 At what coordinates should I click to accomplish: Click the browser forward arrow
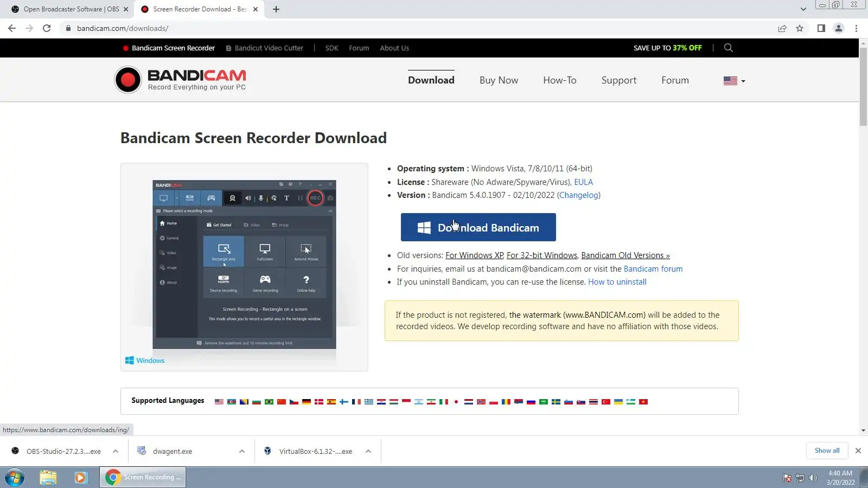[x=29, y=28]
